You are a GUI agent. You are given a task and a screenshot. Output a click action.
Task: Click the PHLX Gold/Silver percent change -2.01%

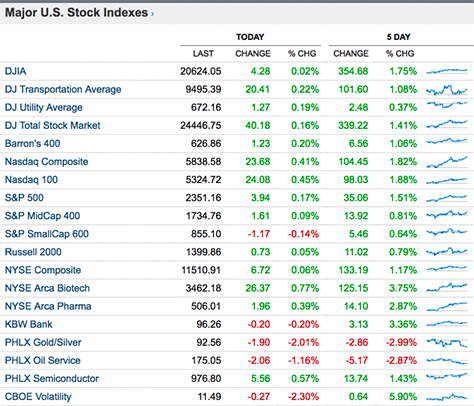pos(303,342)
